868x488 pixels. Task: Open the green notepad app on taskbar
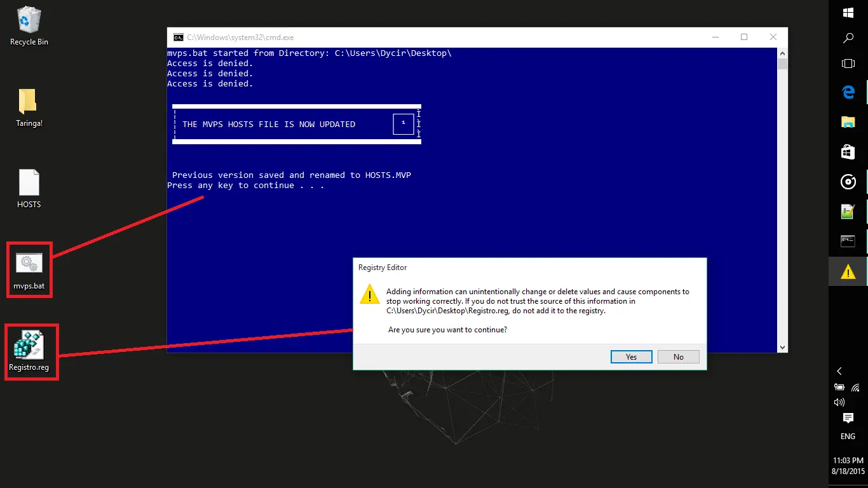848,212
